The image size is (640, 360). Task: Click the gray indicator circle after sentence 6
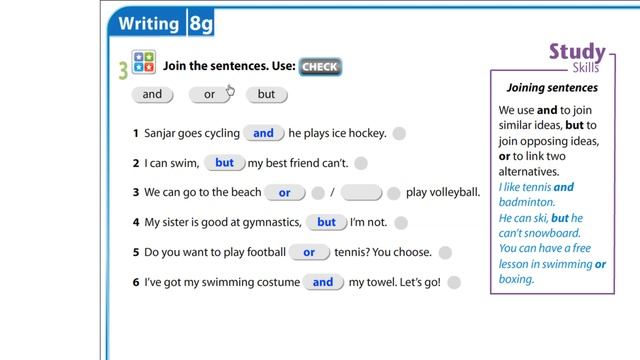(x=454, y=282)
